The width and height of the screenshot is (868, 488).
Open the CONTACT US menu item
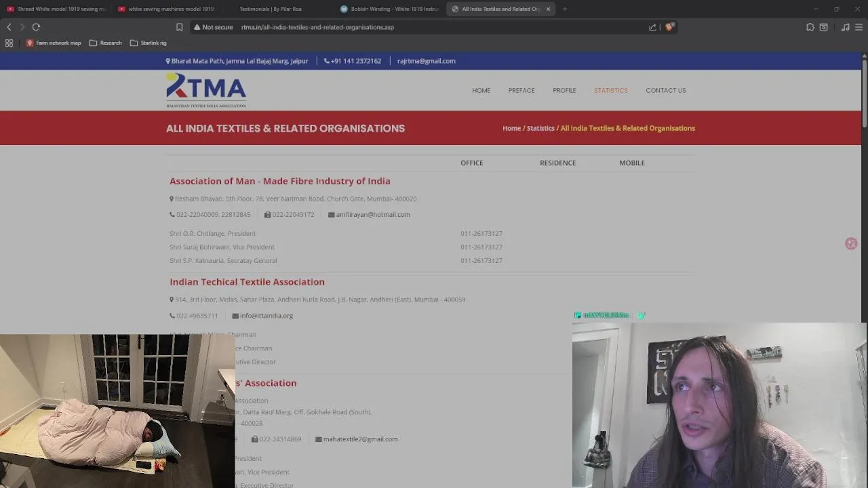pyautogui.click(x=666, y=90)
